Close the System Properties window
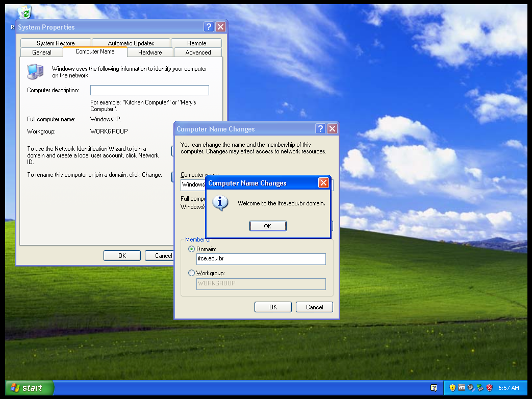The height and width of the screenshot is (399, 532). click(221, 27)
